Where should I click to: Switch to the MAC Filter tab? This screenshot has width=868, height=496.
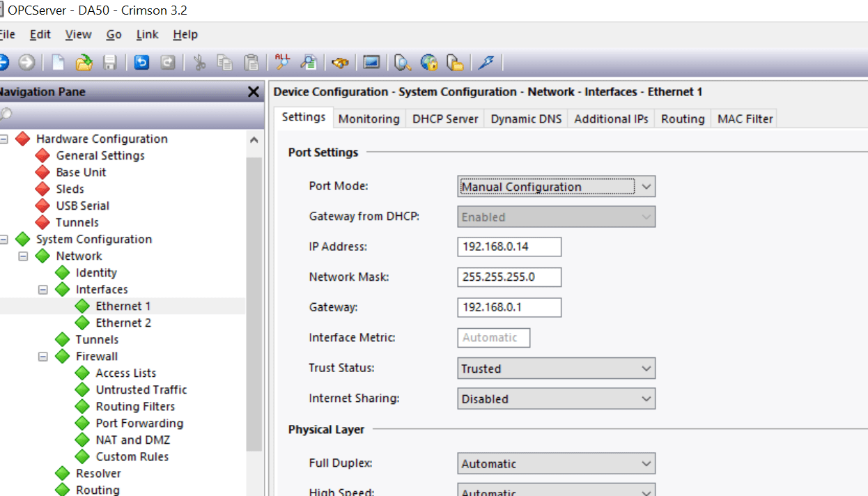point(745,118)
